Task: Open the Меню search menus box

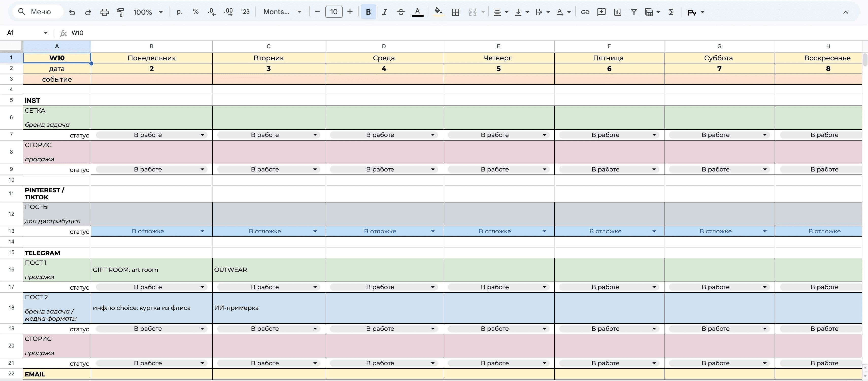Action: (38, 12)
